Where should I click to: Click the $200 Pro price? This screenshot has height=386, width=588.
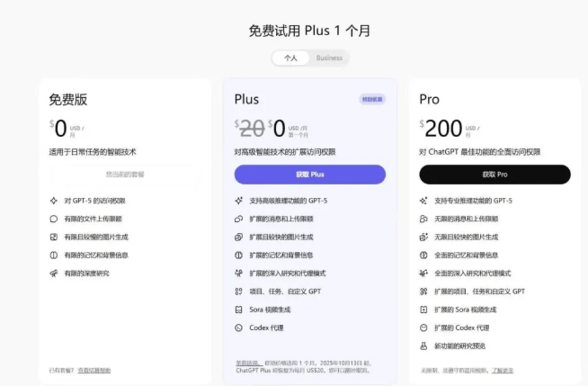[441, 129]
